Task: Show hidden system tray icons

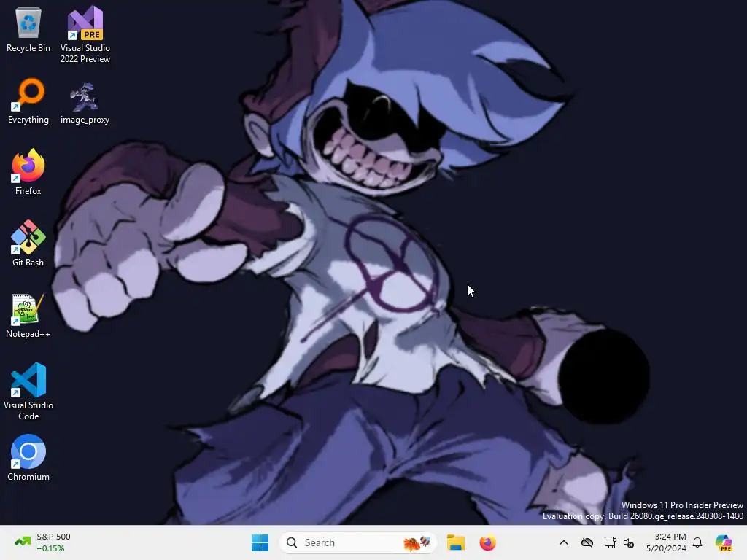Action: point(564,542)
